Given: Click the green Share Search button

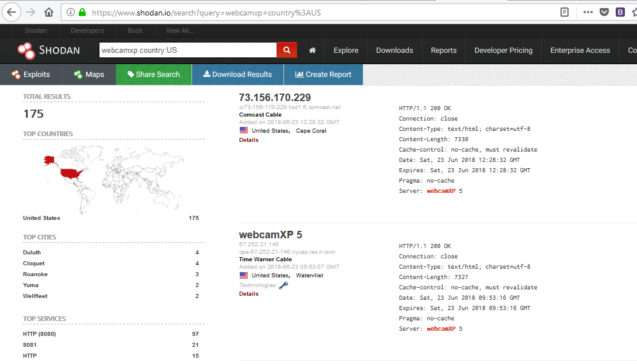Looking at the screenshot, I should [154, 74].
